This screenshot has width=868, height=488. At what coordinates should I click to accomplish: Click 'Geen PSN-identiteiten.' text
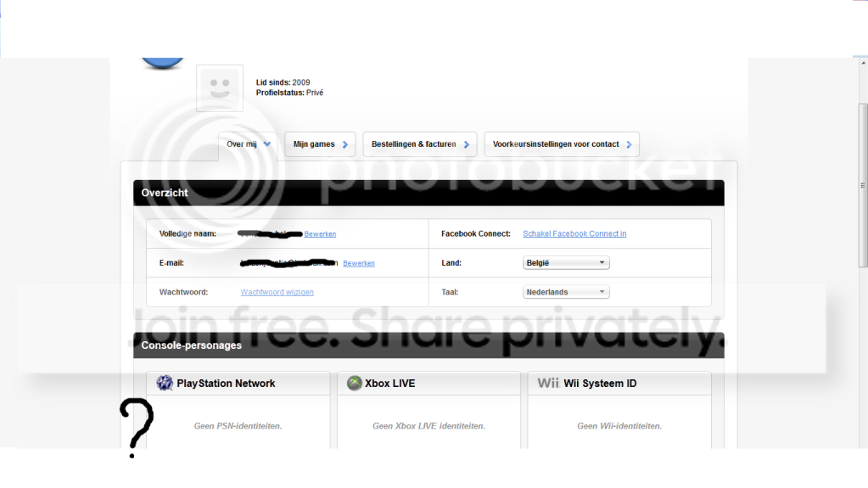[238, 426]
